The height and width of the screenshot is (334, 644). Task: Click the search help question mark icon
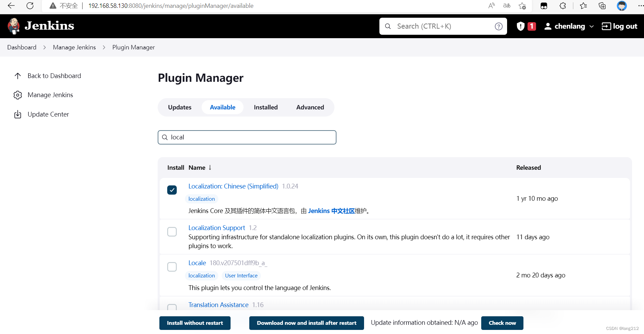(x=499, y=26)
